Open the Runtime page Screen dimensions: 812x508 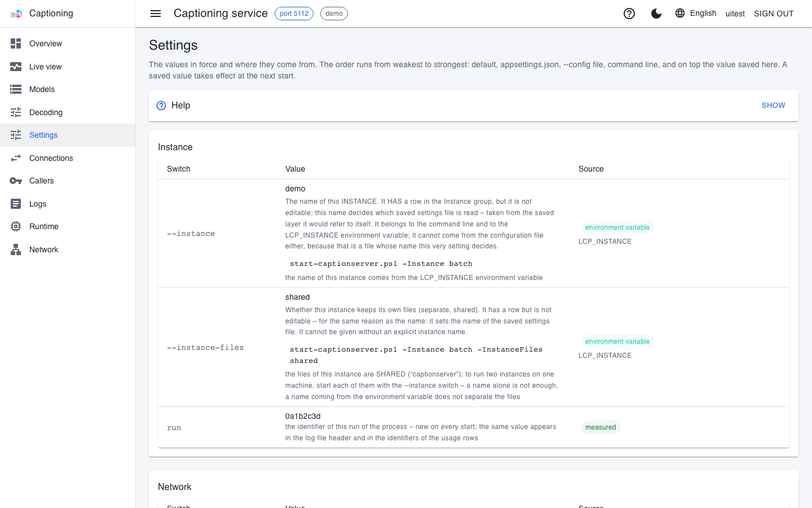68,226
